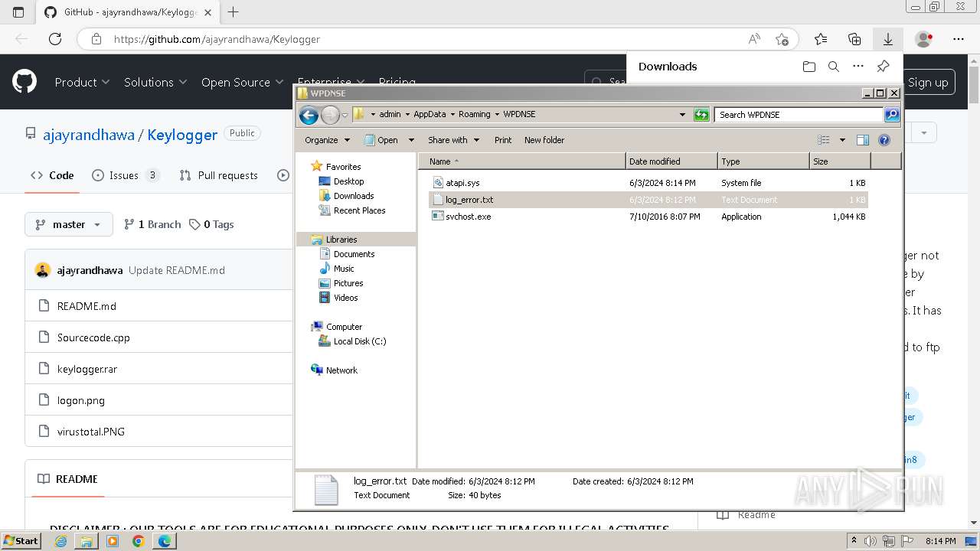Select atapi.sys file in Explorer
Screen dimensions: 980x551
click(x=462, y=183)
